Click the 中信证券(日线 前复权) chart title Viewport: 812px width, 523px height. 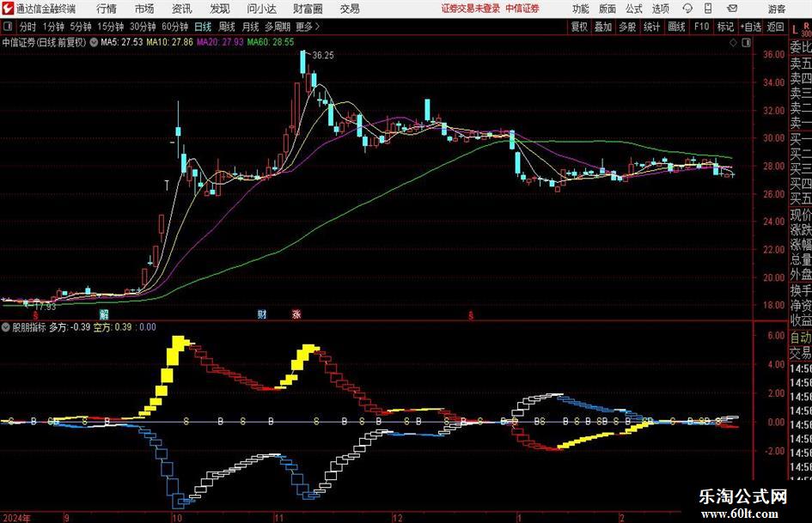(44, 42)
